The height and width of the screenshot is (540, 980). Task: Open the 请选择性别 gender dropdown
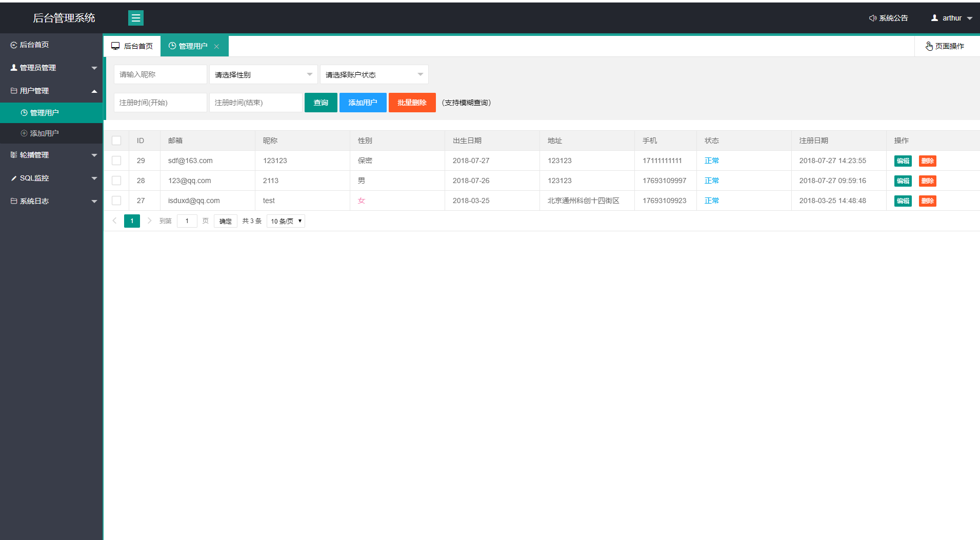pyautogui.click(x=263, y=74)
